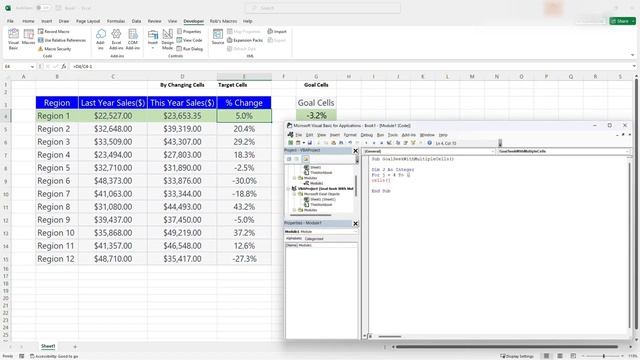The width and height of the screenshot is (640, 360).
Task: Select column D header
Action: pos(182,76)
